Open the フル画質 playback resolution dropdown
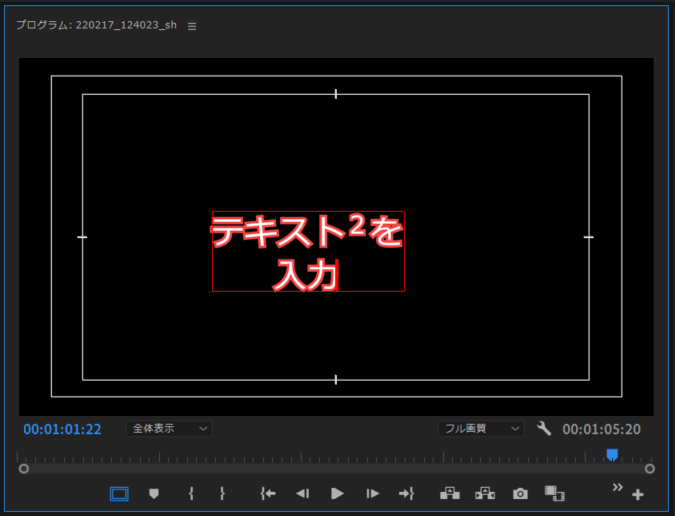Screen dimensions: 675x516 pos(481,429)
